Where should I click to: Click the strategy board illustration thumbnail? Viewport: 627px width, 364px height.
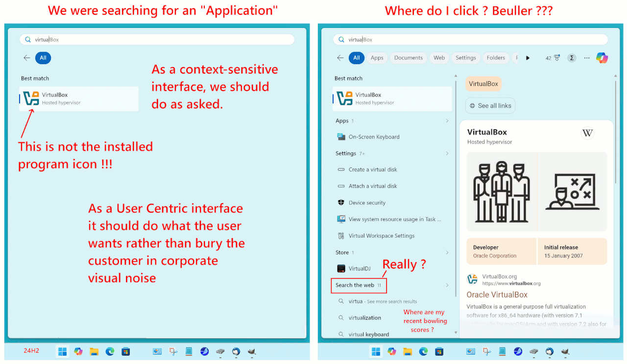572,192
